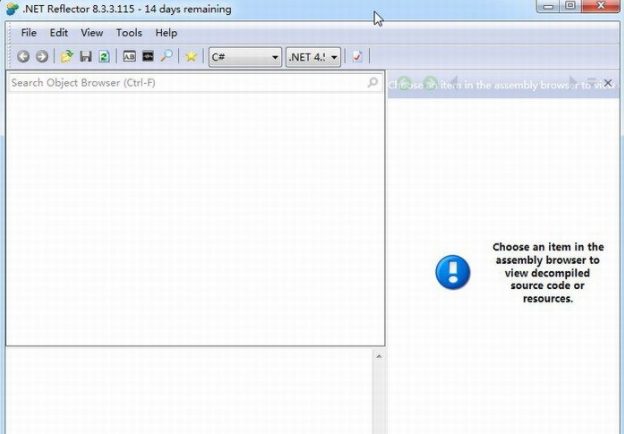Close the .NET Reflector window
624x434 pixels.
601,6
